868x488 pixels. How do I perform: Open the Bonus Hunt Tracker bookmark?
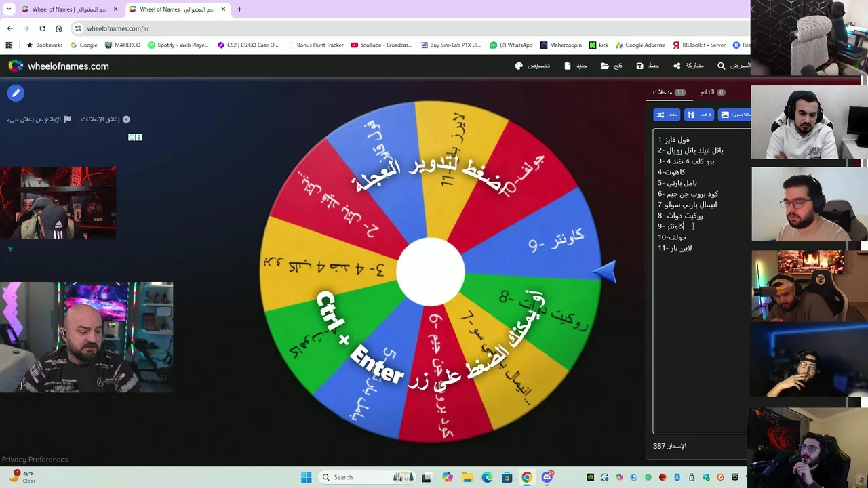tap(315, 45)
